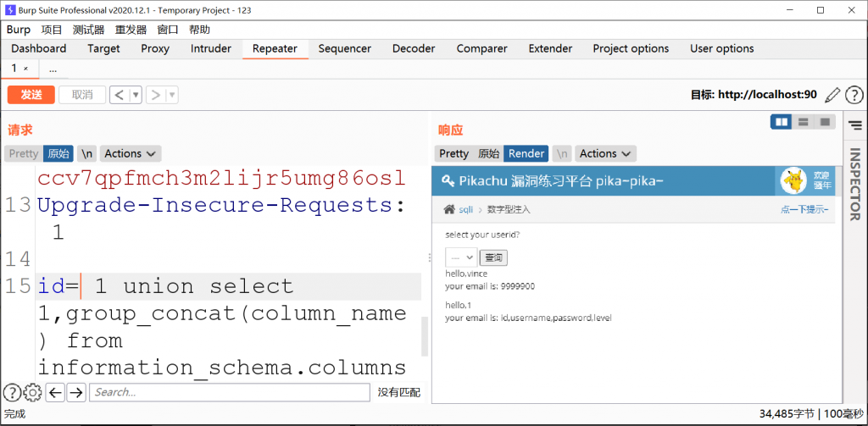
Task: Click the home icon in Pikachu breadcrumb
Action: [x=449, y=209]
